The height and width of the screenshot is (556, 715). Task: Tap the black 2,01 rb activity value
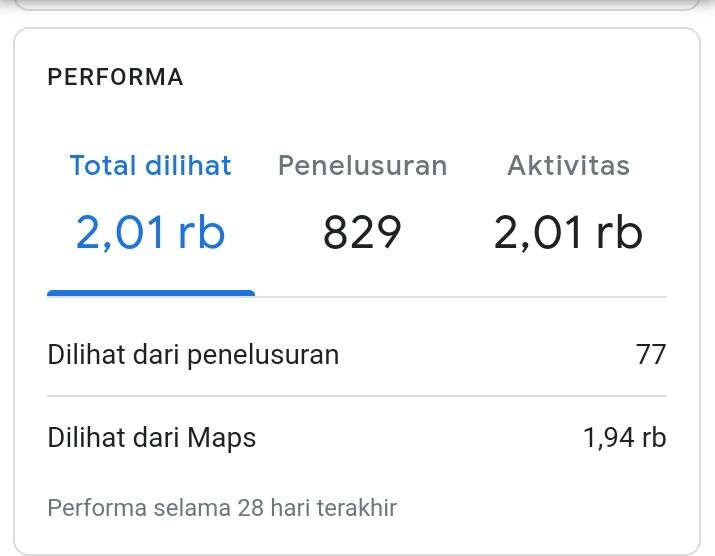pyautogui.click(x=568, y=233)
